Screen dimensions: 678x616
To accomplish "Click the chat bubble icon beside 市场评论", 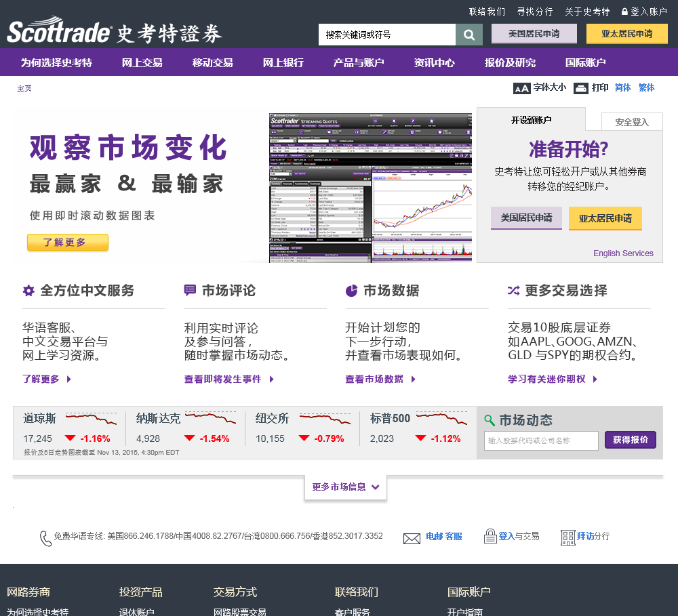I will (x=190, y=290).
